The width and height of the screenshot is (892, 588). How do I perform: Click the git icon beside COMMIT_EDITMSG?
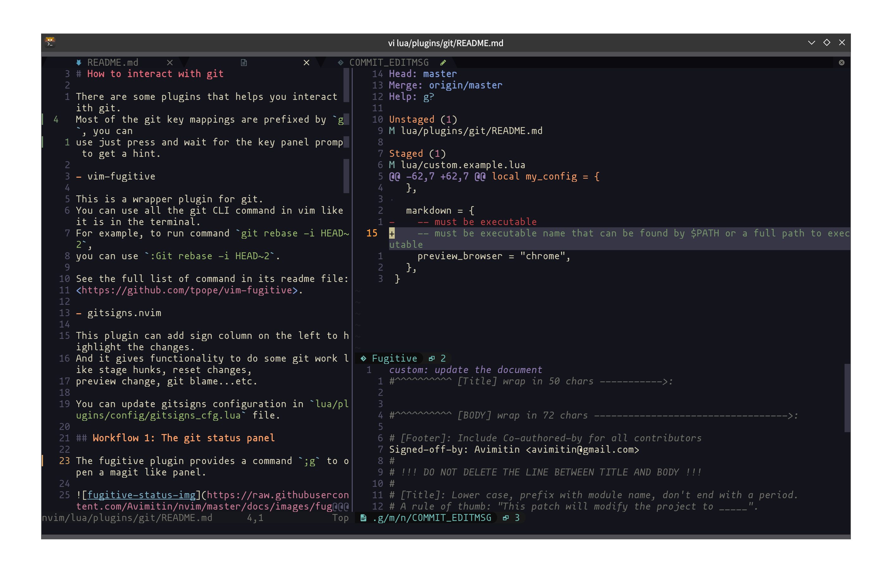[341, 62]
